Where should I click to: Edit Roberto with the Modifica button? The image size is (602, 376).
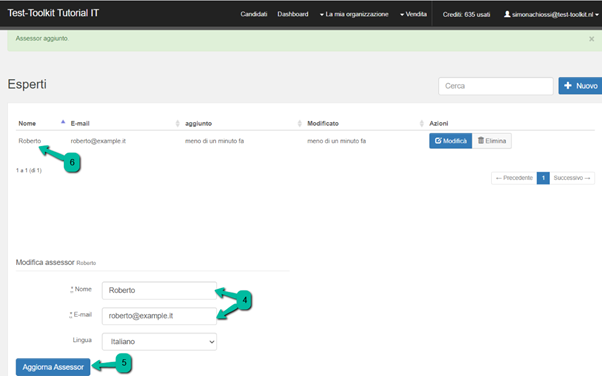451,141
